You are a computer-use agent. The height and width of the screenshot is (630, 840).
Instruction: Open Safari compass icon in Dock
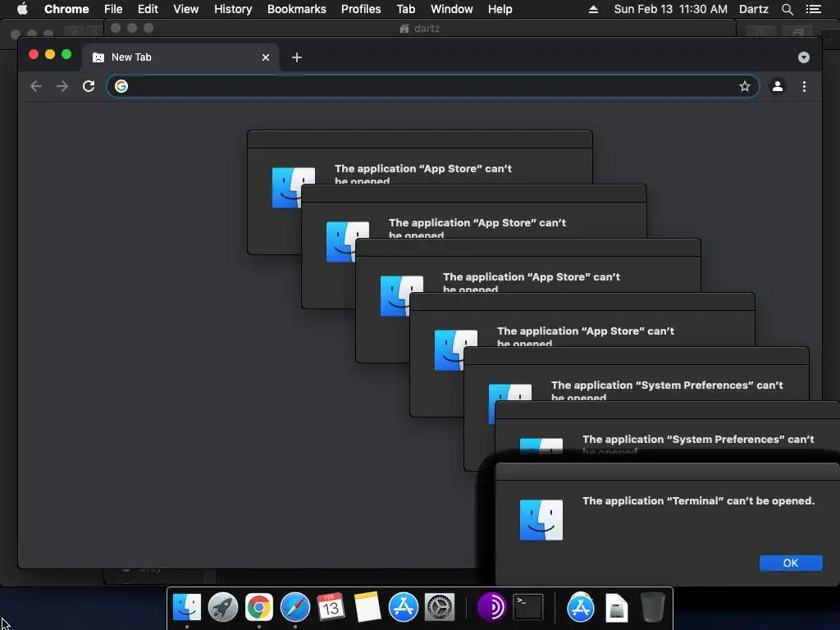(x=295, y=608)
